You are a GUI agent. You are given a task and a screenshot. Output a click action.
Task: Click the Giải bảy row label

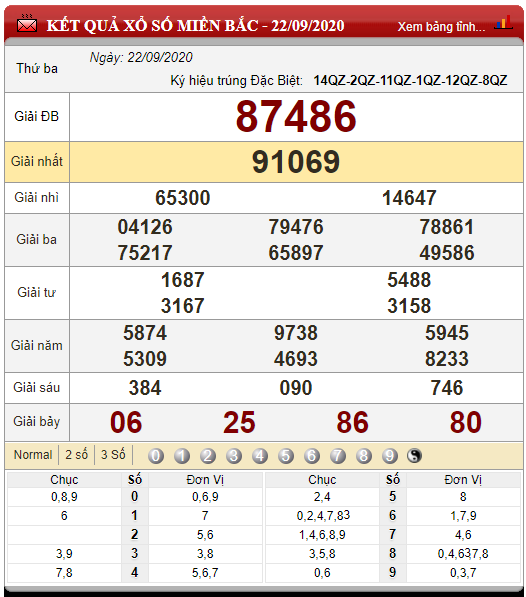(37, 422)
